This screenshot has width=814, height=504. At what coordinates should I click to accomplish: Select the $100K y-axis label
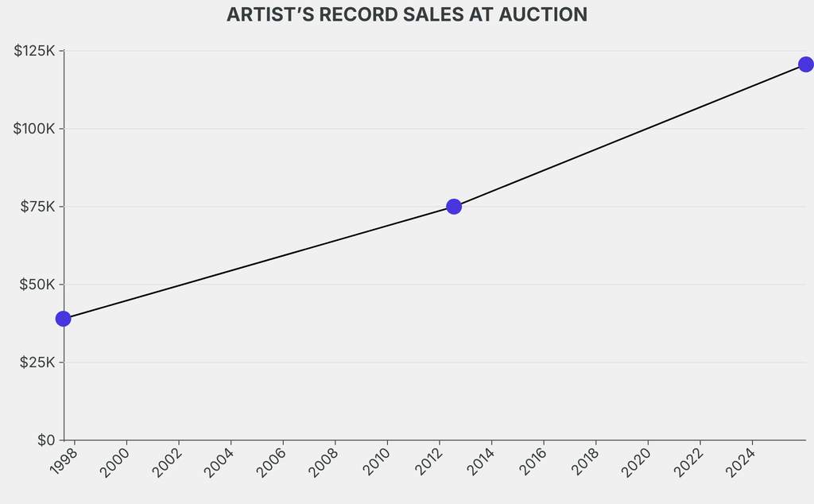click(34, 129)
